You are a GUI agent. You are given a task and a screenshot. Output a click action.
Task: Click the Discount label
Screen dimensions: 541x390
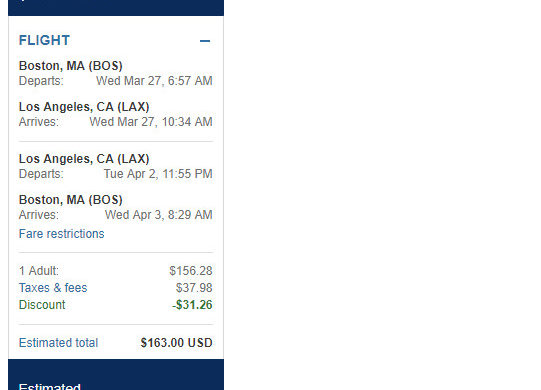[42, 305]
